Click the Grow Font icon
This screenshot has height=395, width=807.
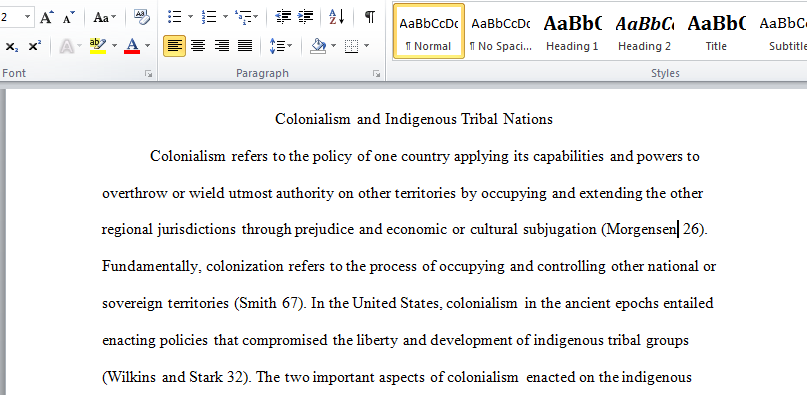(x=47, y=18)
